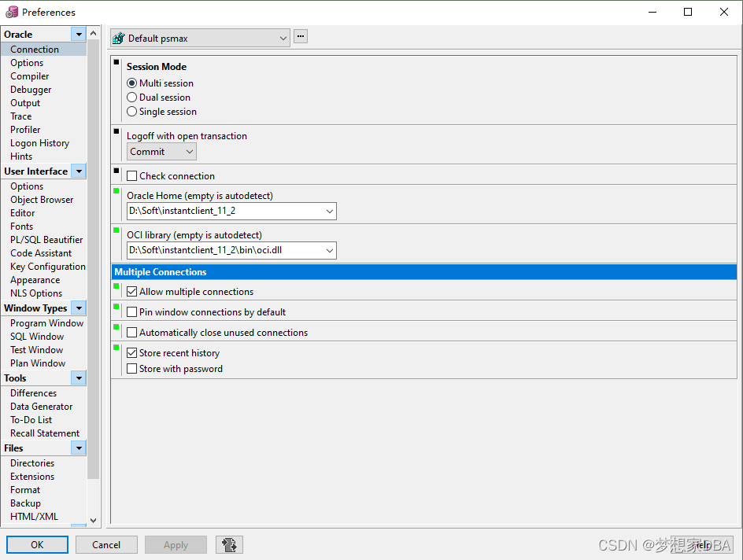Select the Connection preferences page
The image size is (743, 560).
43,50
